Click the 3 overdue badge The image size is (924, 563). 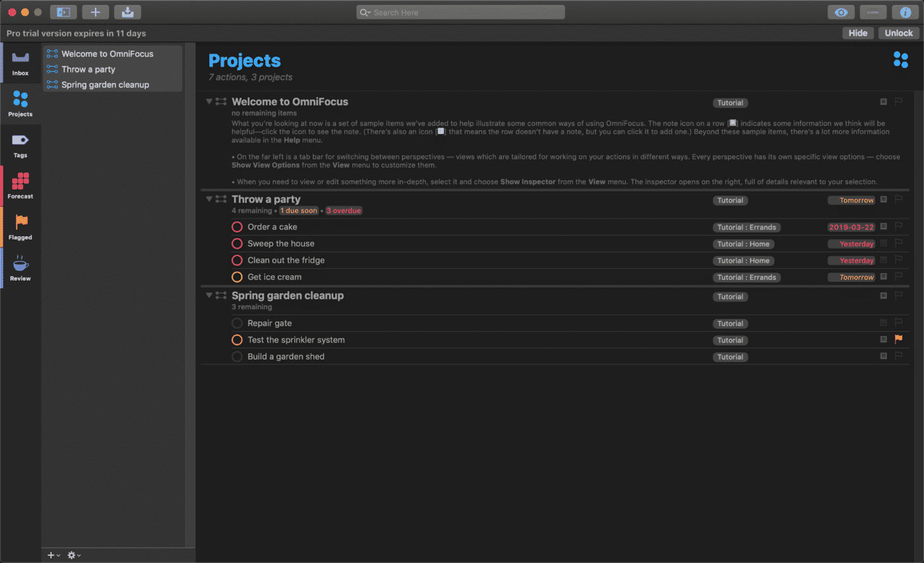343,211
